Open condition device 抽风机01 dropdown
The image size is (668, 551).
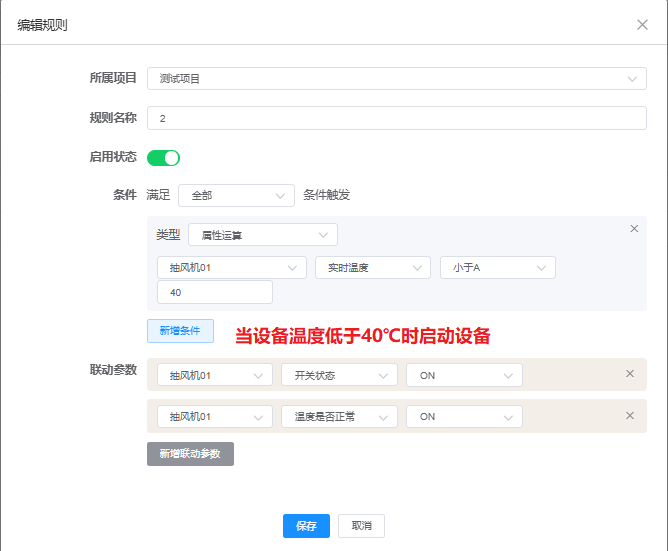click(x=232, y=268)
